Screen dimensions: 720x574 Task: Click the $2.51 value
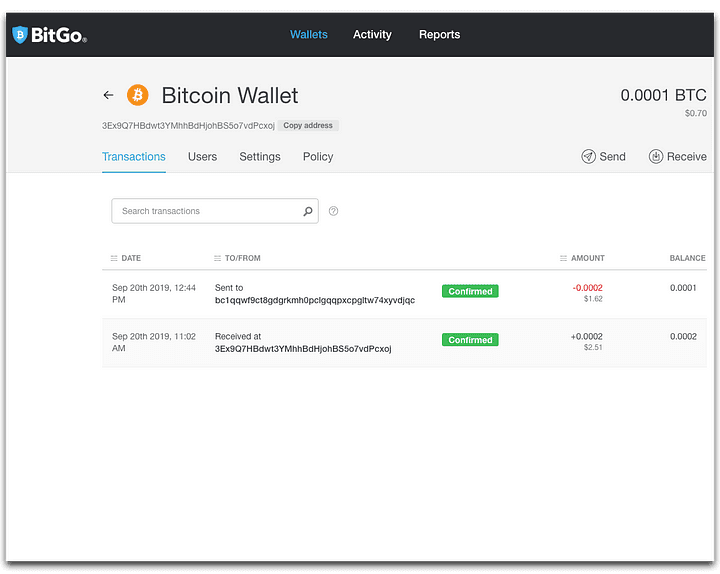pyautogui.click(x=593, y=348)
